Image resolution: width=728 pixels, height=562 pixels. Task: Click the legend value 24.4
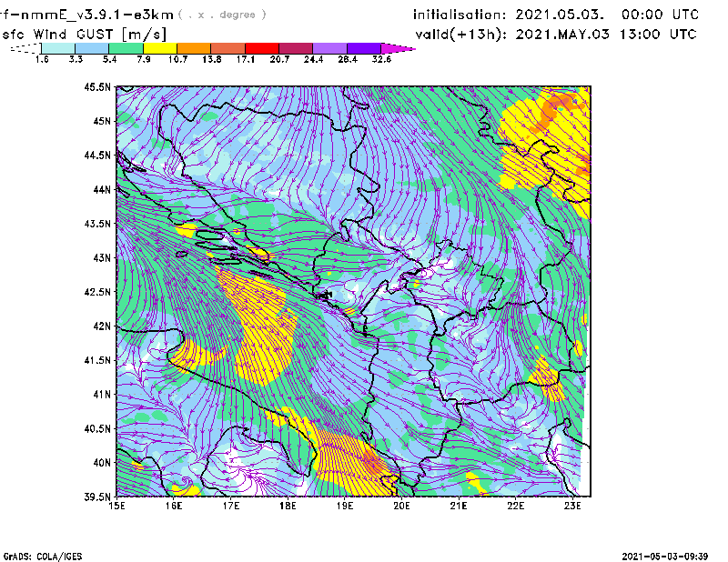pyautogui.click(x=313, y=59)
